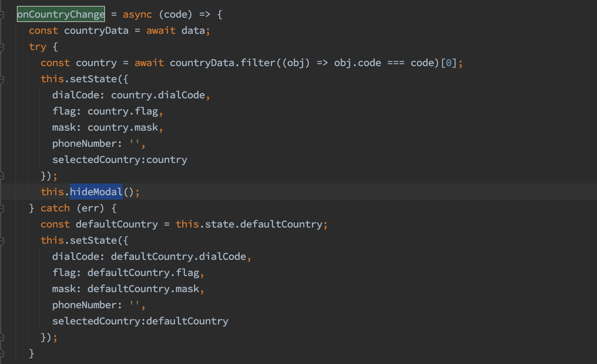Click the highlighted hideModal method call

tap(96, 192)
